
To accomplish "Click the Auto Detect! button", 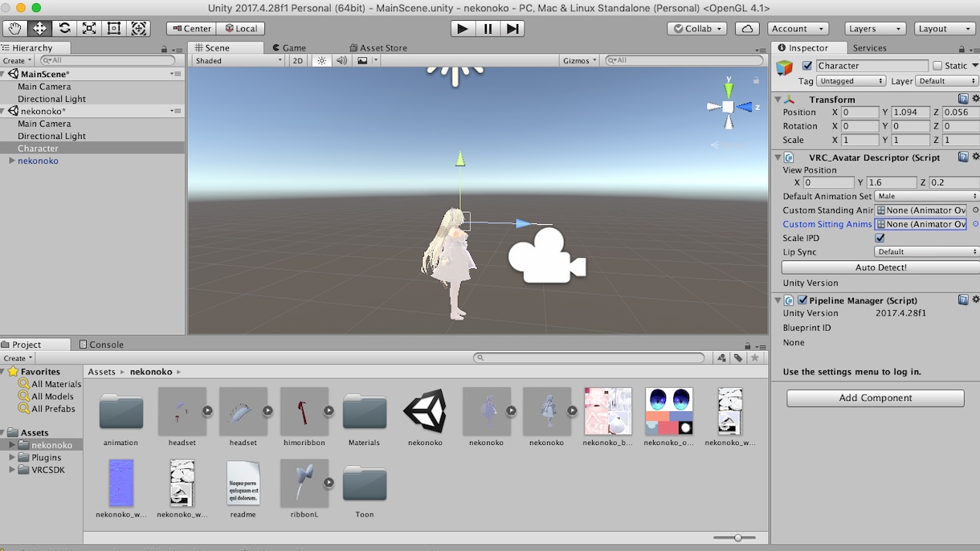I will [x=880, y=267].
